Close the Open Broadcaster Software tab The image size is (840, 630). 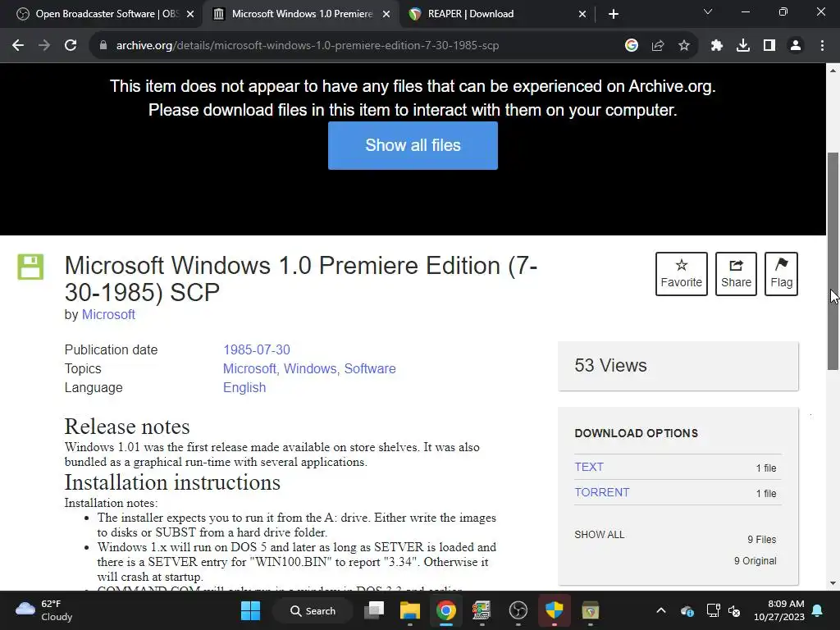point(190,14)
